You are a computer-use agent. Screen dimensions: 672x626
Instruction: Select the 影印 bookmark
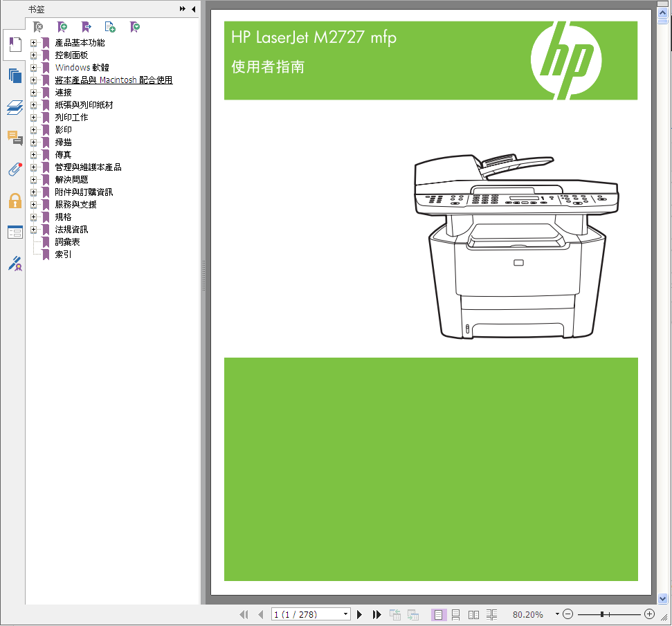click(x=64, y=130)
